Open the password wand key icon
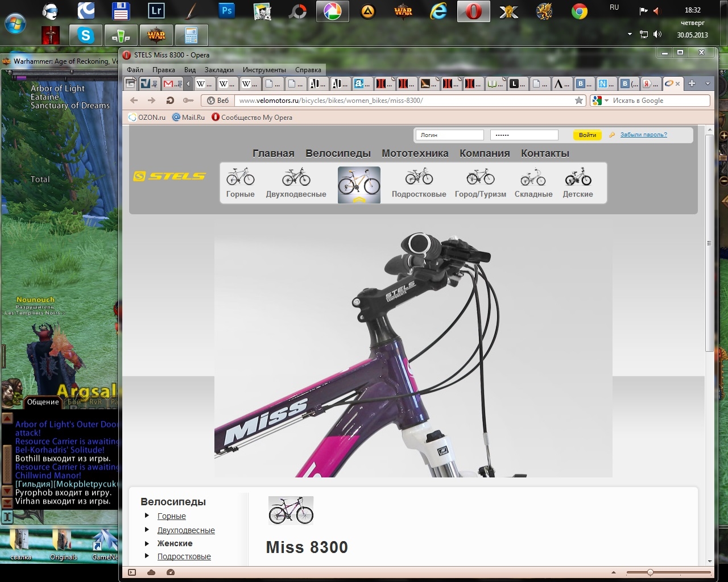 (188, 101)
